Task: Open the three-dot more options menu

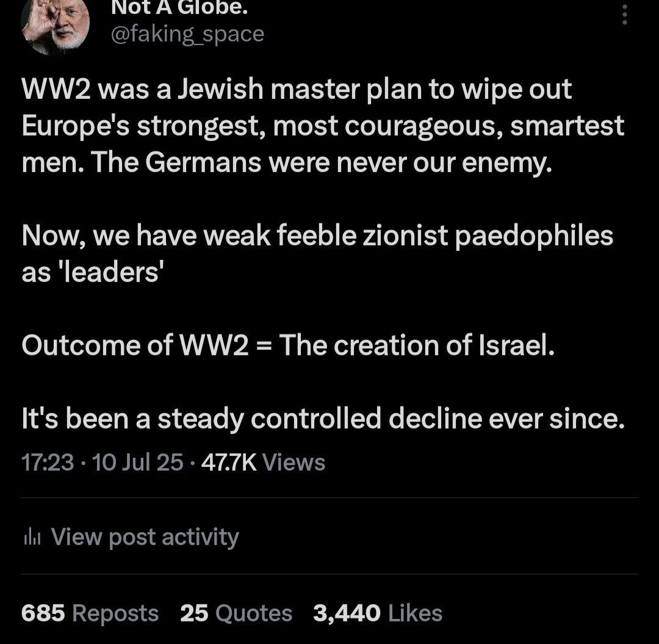Action: click(624, 14)
